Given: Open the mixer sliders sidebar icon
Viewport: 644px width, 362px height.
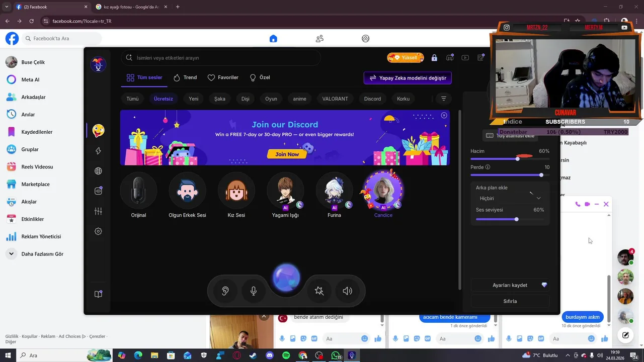Looking at the screenshot, I should click(x=98, y=211).
